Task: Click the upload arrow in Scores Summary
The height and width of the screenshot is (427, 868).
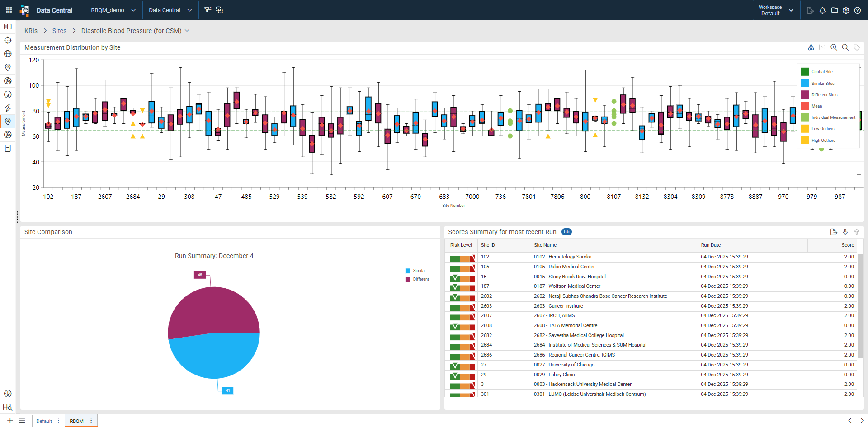Action: [857, 232]
